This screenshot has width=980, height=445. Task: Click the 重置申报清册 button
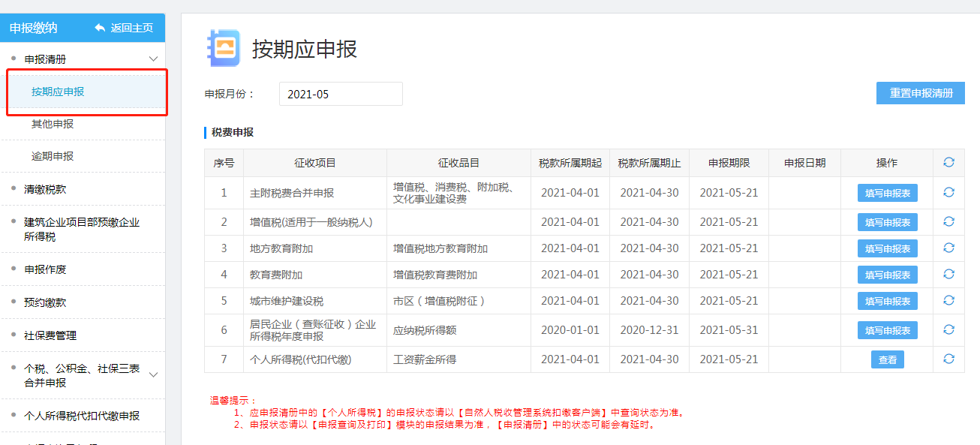click(921, 93)
